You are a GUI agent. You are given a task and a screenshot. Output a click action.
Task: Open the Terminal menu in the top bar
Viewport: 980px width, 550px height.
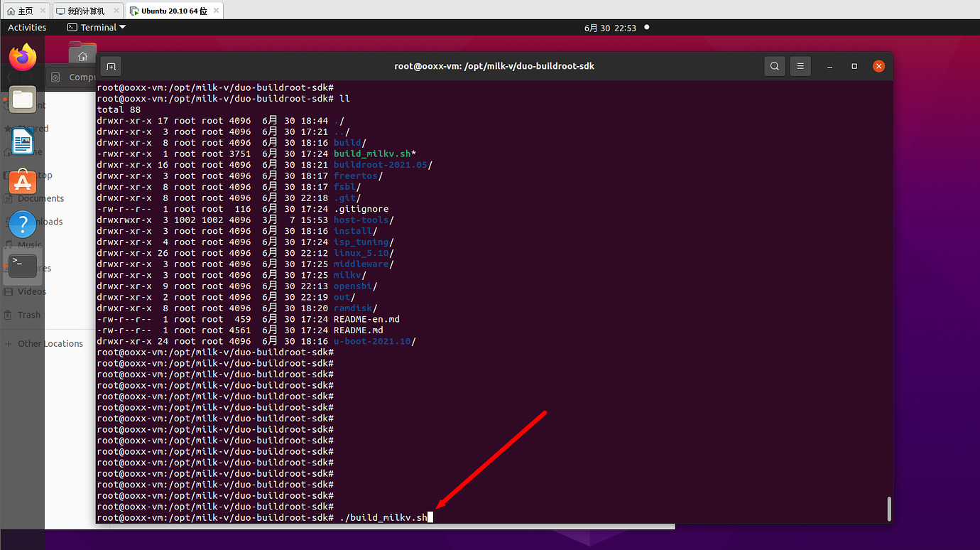click(96, 27)
